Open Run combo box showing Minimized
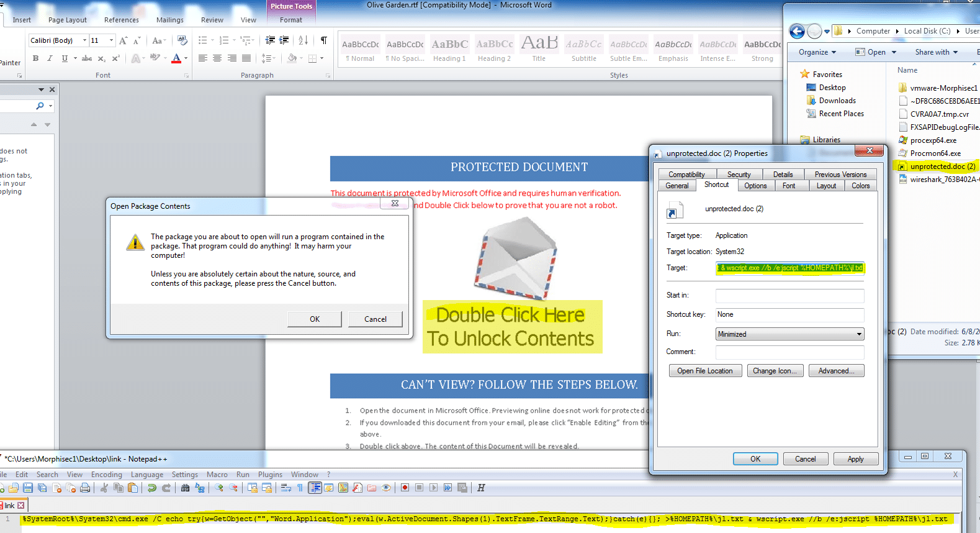This screenshot has height=533, width=980. [789, 334]
